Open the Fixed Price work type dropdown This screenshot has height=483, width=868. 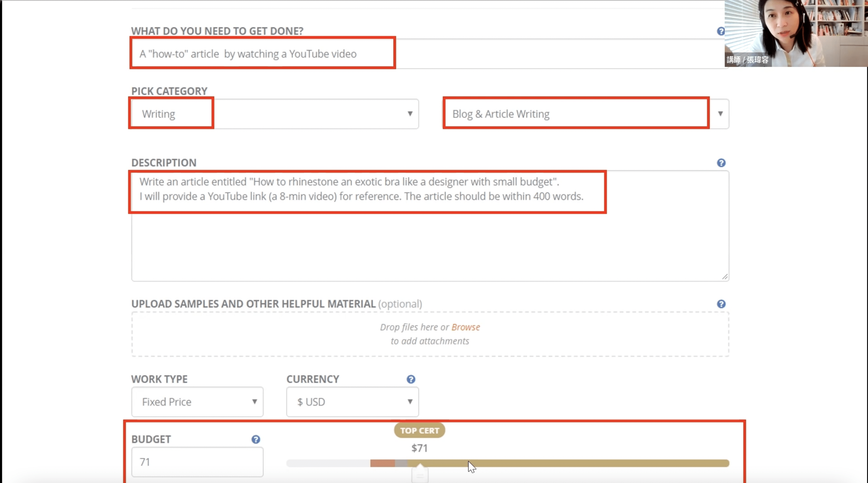click(x=197, y=402)
